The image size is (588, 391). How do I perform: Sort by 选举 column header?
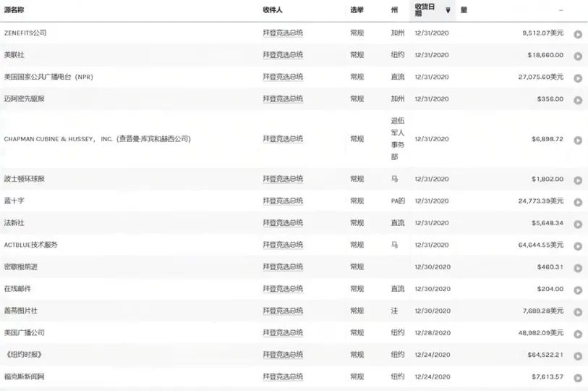(357, 10)
